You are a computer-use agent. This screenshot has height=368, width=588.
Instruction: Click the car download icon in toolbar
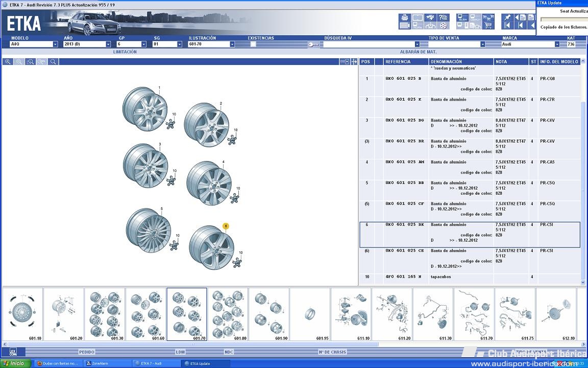pos(430,25)
